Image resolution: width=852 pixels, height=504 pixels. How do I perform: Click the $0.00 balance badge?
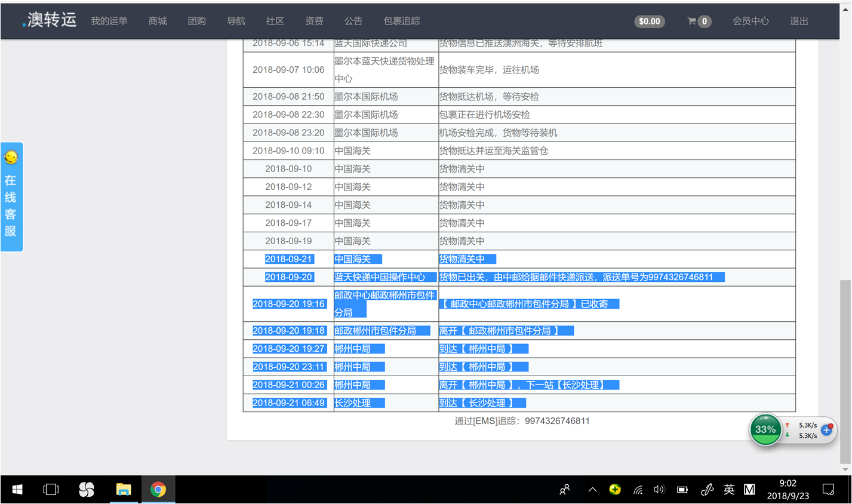[x=650, y=21]
